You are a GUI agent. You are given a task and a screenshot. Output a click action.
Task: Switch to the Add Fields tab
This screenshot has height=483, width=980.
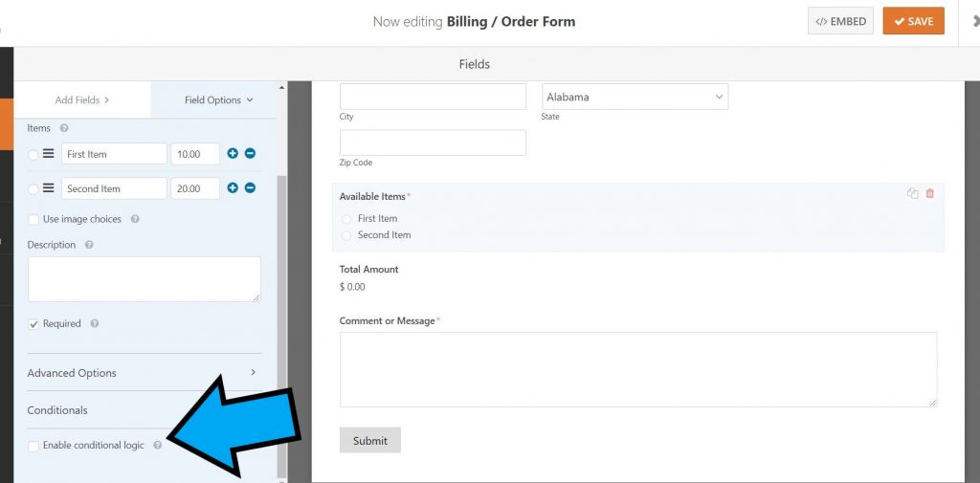coord(82,100)
